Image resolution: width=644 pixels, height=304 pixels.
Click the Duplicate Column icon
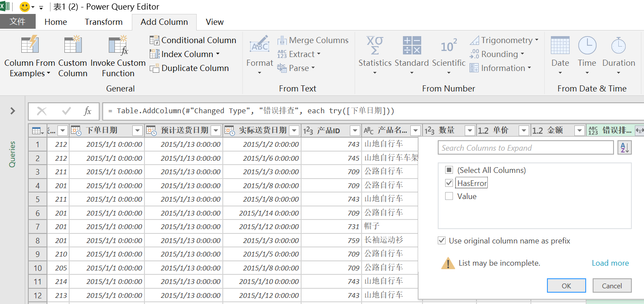point(154,68)
